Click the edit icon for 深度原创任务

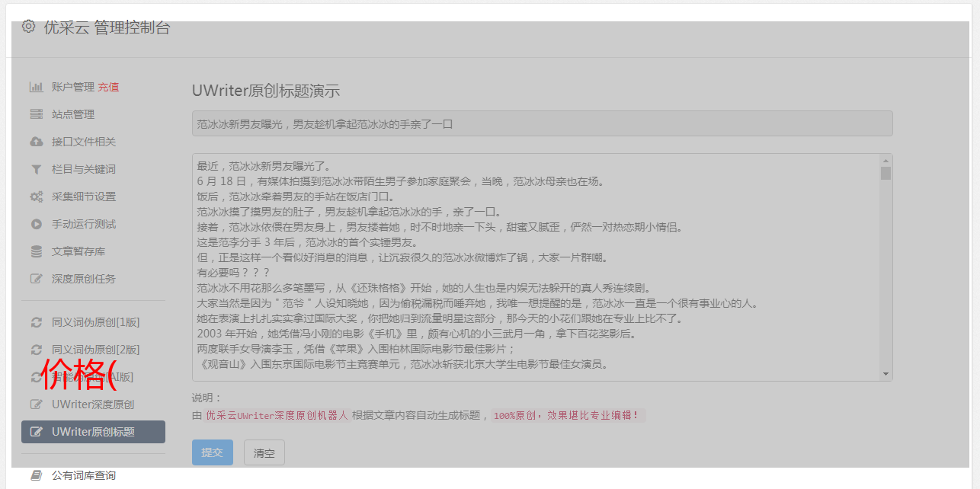click(x=36, y=279)
